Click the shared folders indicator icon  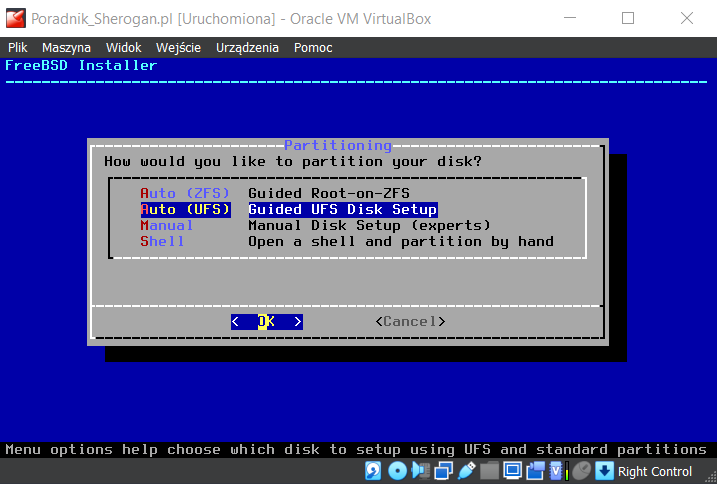coord(489,472)
